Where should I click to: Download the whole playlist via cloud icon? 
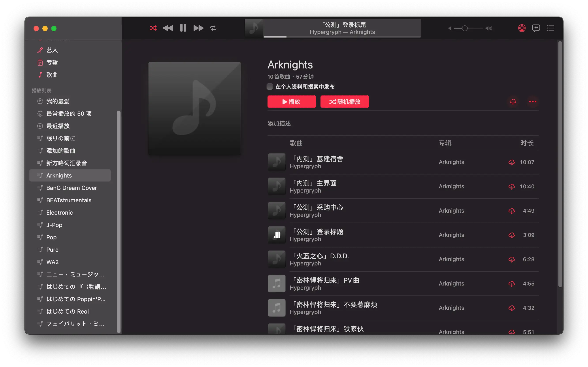click(x=513, y=102)
